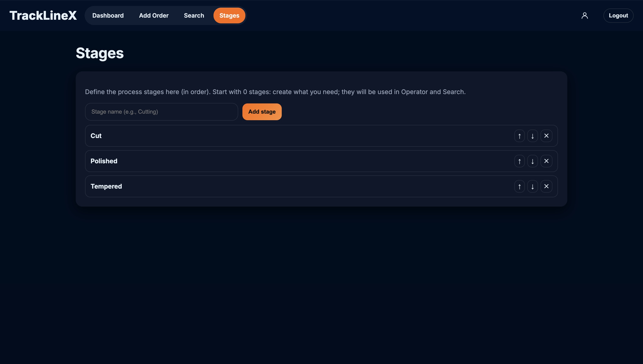Screen dimensions: 643x364
Task: Delete the Cut stage
Action: pyautogui.click(x=546, y=136)
